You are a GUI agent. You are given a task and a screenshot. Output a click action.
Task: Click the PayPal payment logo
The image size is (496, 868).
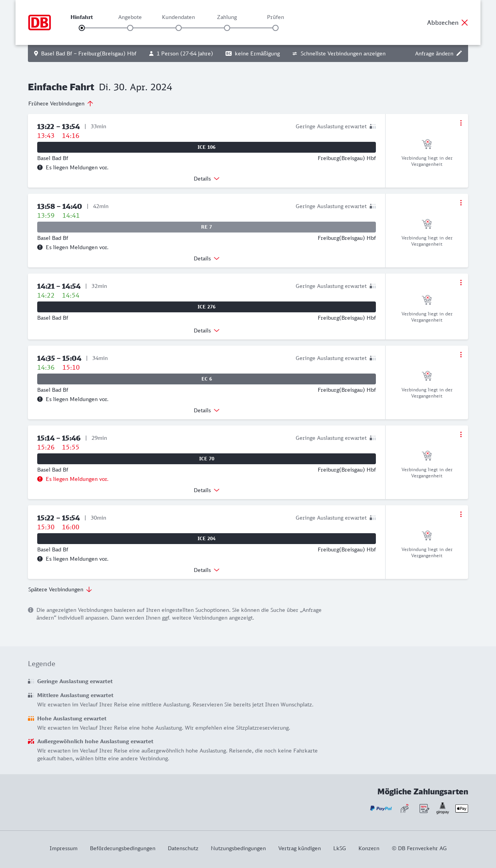point(381,808)
